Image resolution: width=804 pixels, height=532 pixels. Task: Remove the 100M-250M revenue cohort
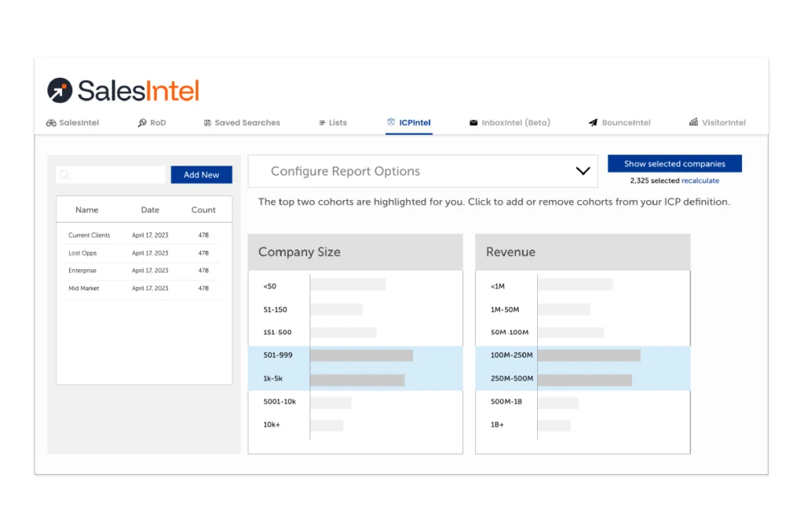pyautogui.click(x=583, y=355)
